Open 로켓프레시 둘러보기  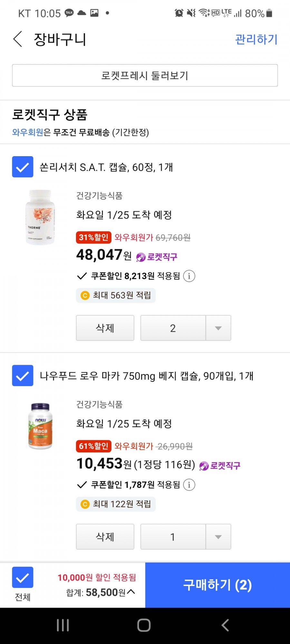point(145,75)
